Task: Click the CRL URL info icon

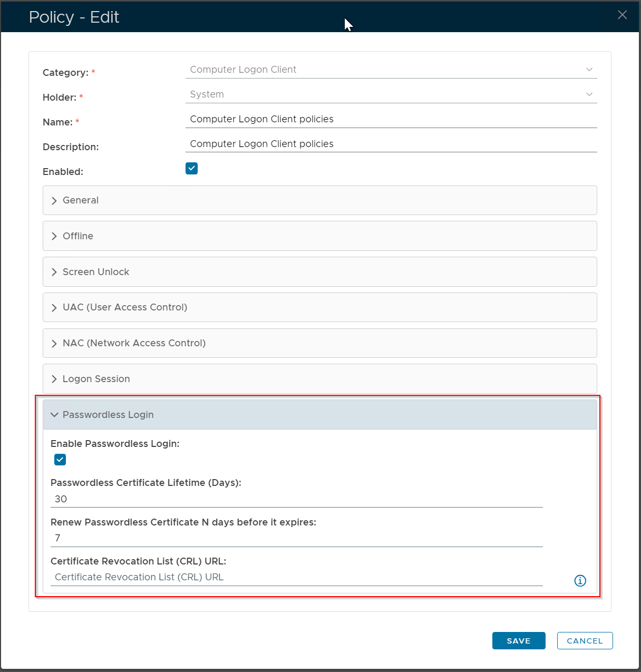Action: [580, 580]
